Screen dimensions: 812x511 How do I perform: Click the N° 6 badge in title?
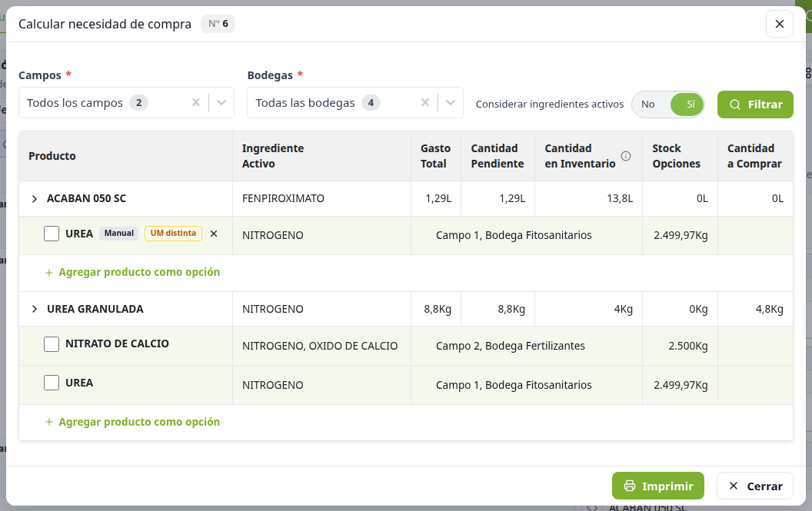[x=218, y=24]
